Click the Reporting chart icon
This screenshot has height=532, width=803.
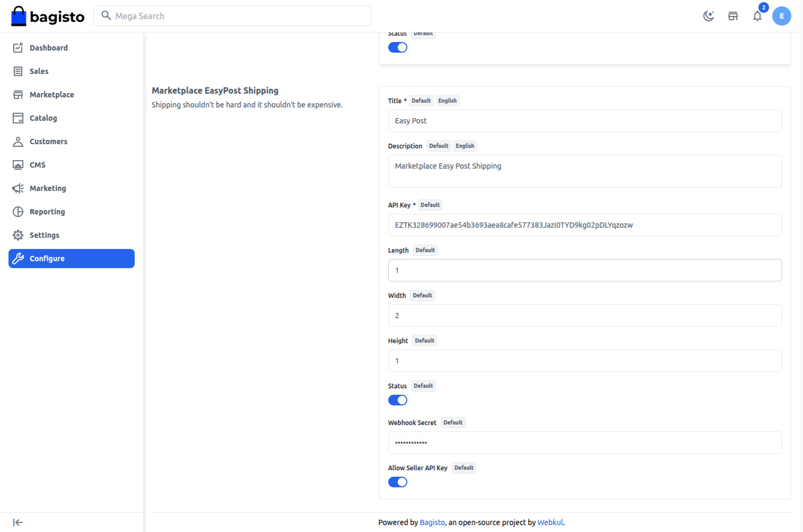coord(18,212)
